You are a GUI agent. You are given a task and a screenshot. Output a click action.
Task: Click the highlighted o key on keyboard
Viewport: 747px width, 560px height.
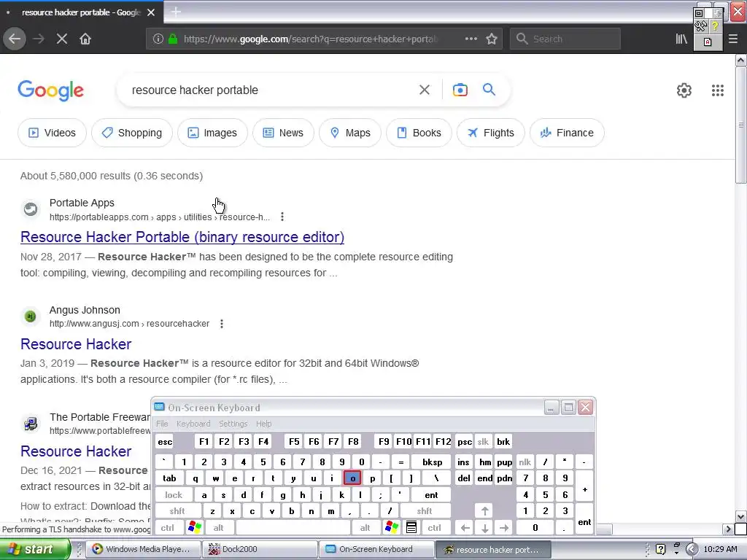click(x=352, y=478)
